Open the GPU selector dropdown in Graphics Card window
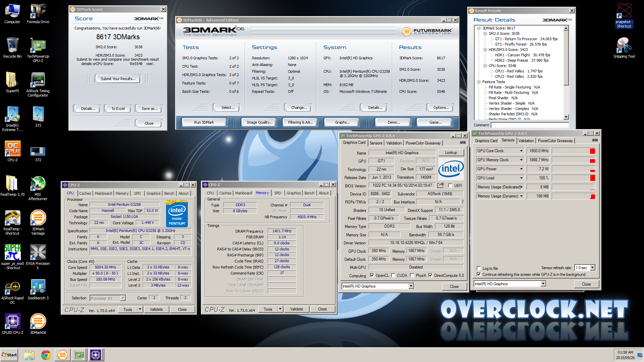This screenshot has width=644, height=362. click(x=411, y=286)
